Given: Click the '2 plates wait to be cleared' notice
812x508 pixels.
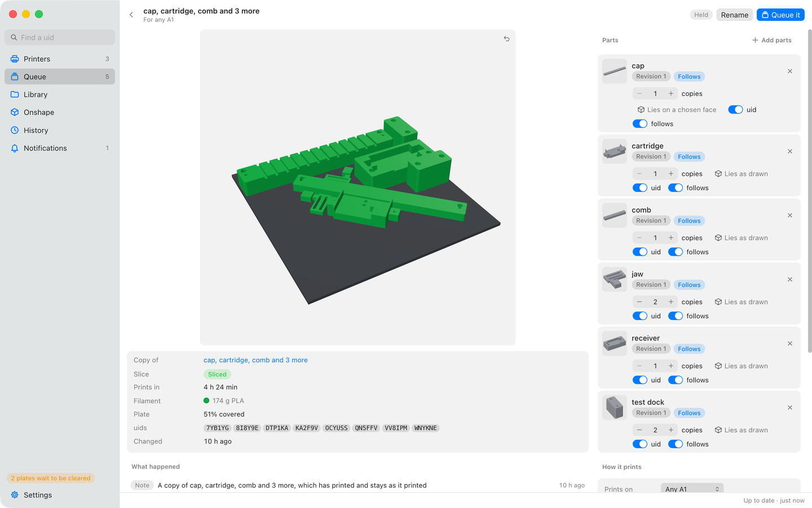Looking at the screenshot, I should pyautogui.click(x=51, y=478).
